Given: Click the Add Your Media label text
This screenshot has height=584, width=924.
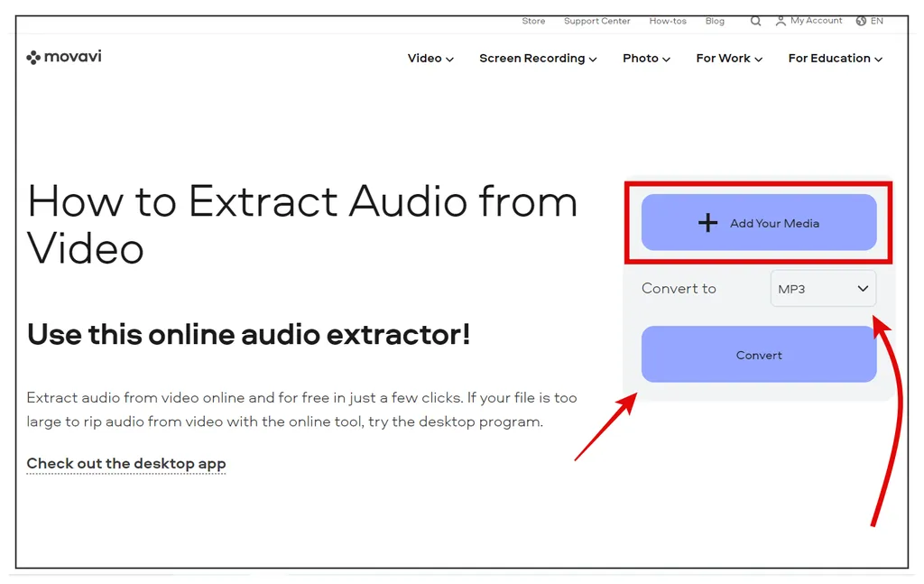Looking at the screenshot, I should [774, 223].
